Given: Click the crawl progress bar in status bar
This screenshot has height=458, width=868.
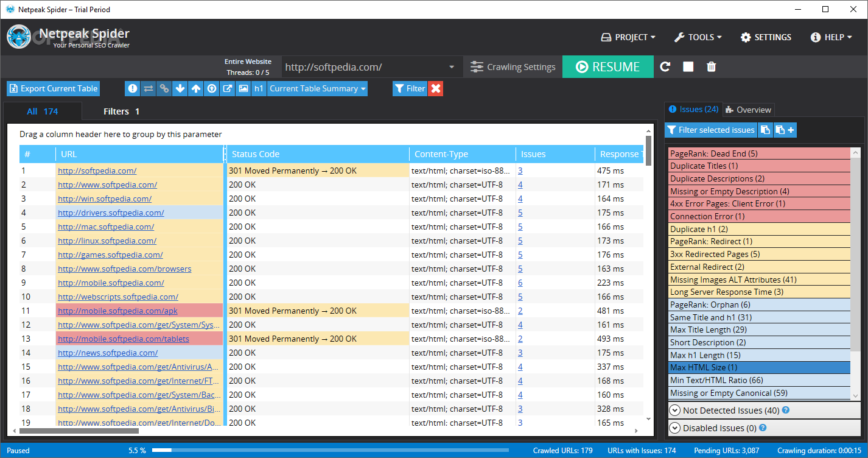Looking at the screenshot, I should click(x=331, y=451).
